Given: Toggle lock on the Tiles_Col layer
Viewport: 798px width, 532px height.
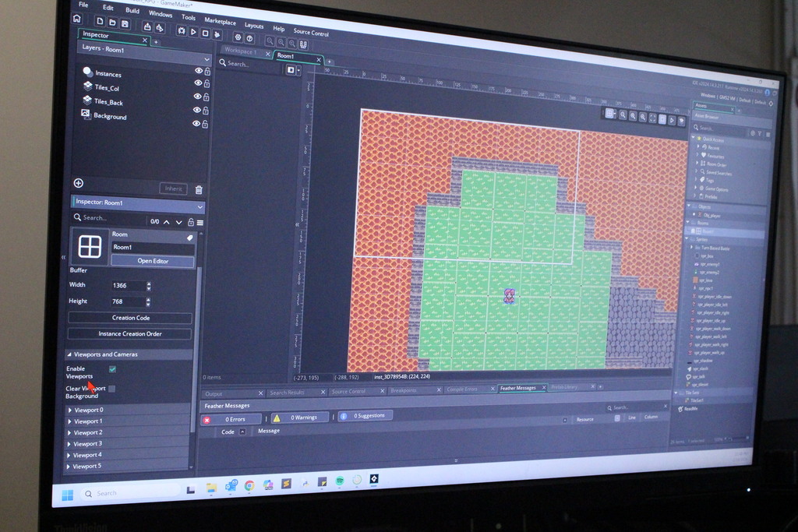Looking at the screenshot, I should click(207, 84).
